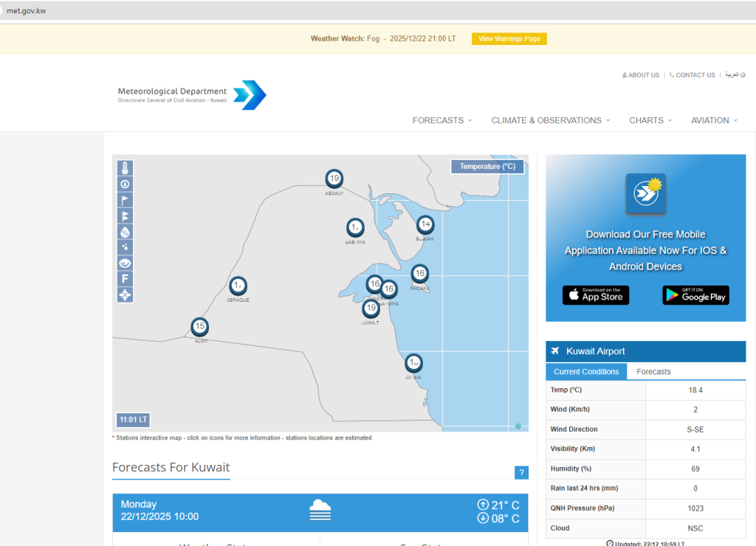The height and width of the screenshot is (546, 756).
Task: Open the CHARTS dropdown menu
Action: click(x=650, y=120)
